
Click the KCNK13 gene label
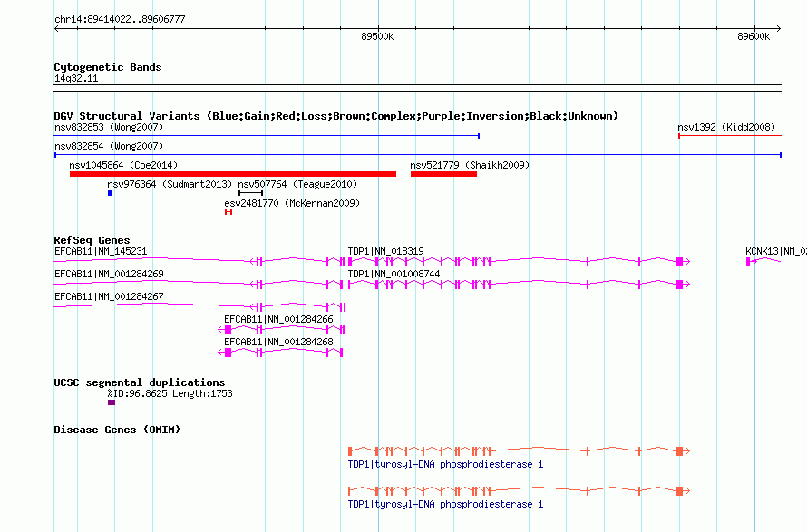coord(775,251)
